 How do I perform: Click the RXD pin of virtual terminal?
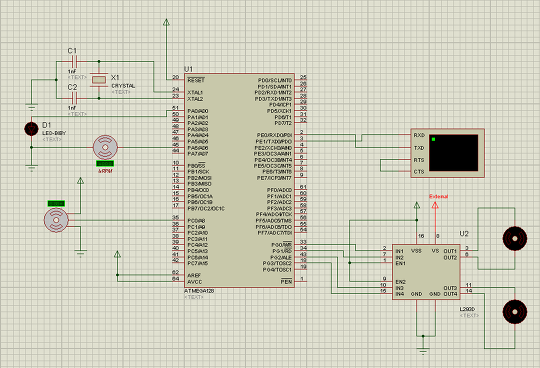pos(419,135)
